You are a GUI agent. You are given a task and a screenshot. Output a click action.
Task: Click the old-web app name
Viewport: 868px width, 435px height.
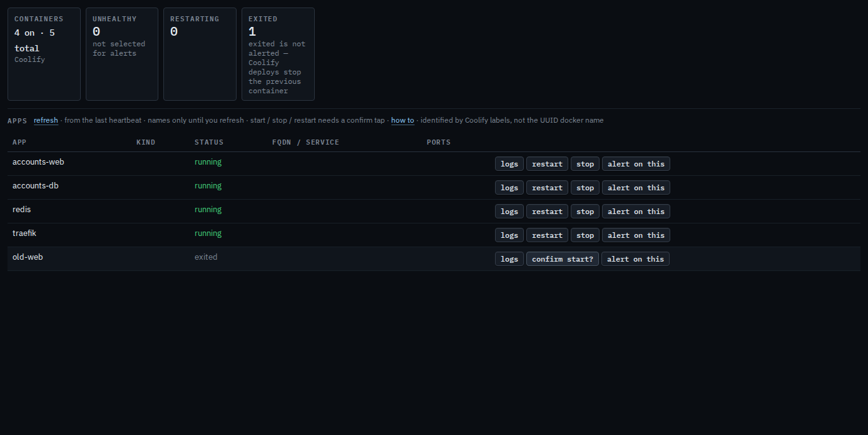[28, 257]
